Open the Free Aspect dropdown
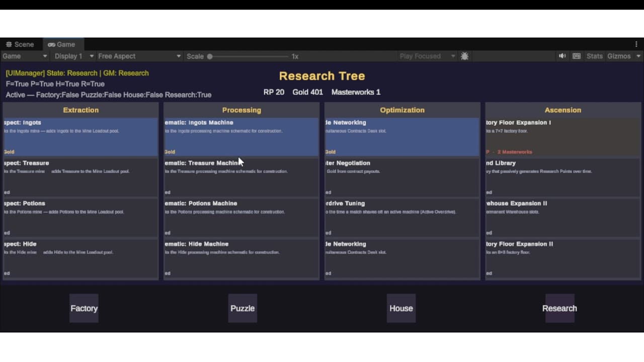 click(139, 56)
